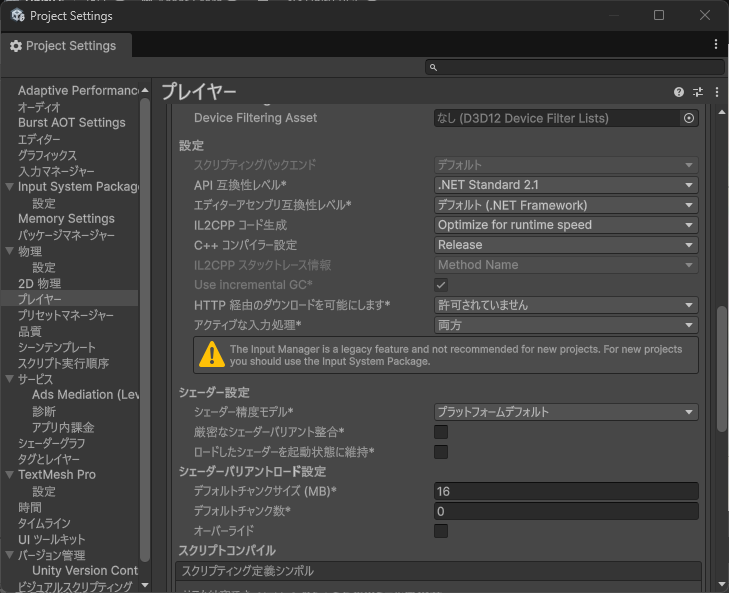The image size is (729, 593).
Task: Click the sidebar scroll down arrow
Action: point(145,586)
